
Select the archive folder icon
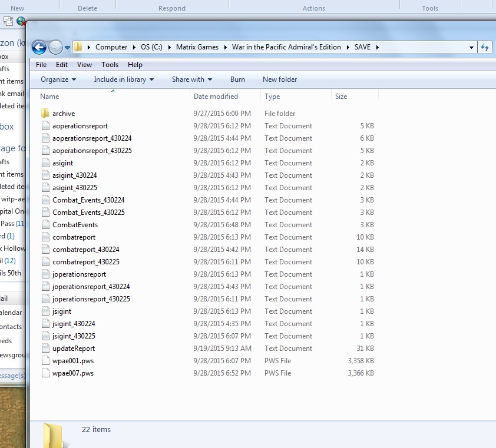coord(45,113)
